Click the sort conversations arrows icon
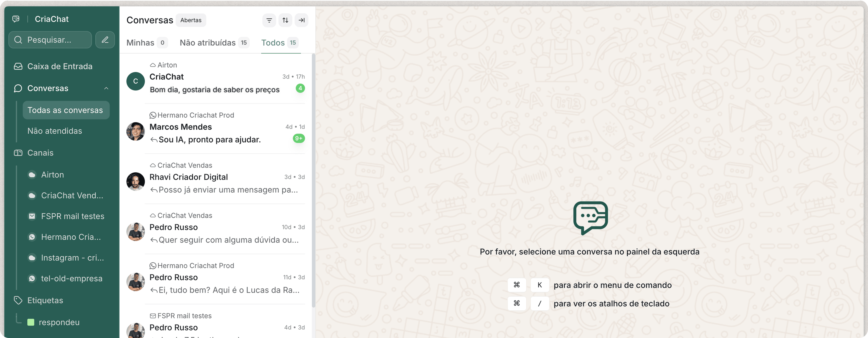Viewport: 868px width, 338px height. pyautogui.click(x=285, y=20)
